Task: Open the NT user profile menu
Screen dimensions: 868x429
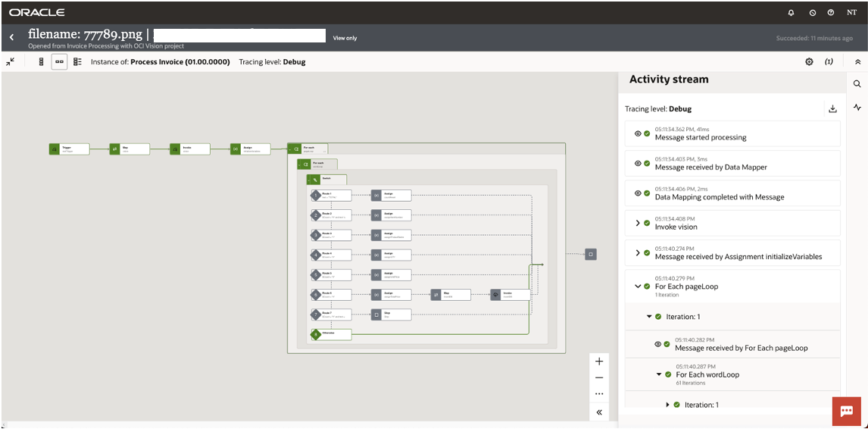Action: click(x=851, y=13)
